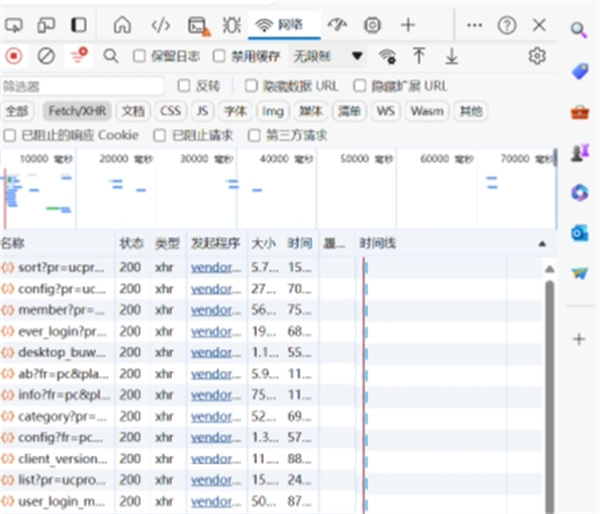The height and width of the screenshot is (514, 600).
Task: Check the Invert (反转) checkbox
Action: [x=184, y=86]
